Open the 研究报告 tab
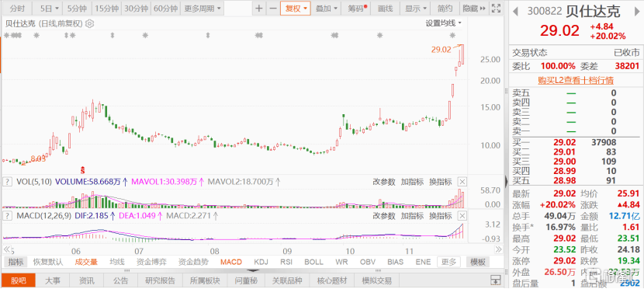Image resolution: width=644 pixels, height=289 pixels. click(160, 280)
